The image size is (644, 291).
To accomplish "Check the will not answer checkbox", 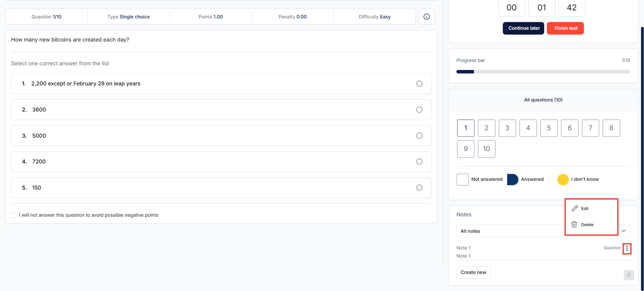I will point(14,215).
